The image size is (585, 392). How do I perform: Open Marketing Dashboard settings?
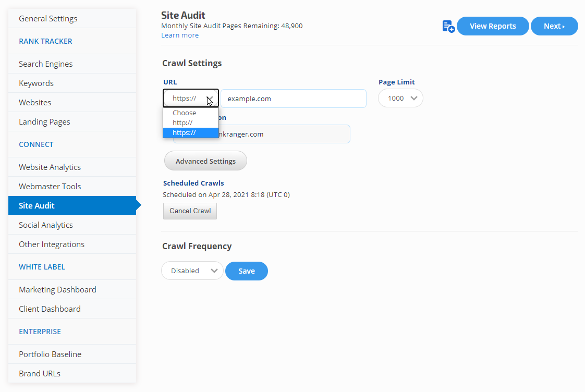(x=57, y=289)
